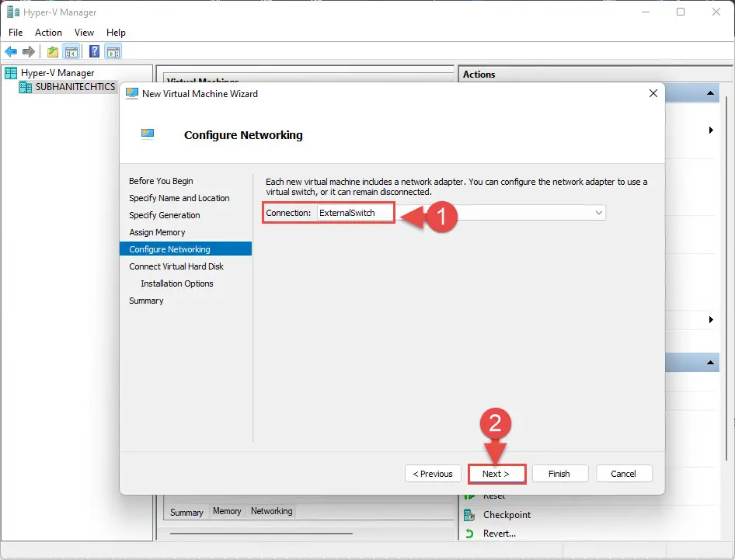Screen dimensions: 735x560
Task: Click the Configure Networking heading text
Action: pos(243,135)
